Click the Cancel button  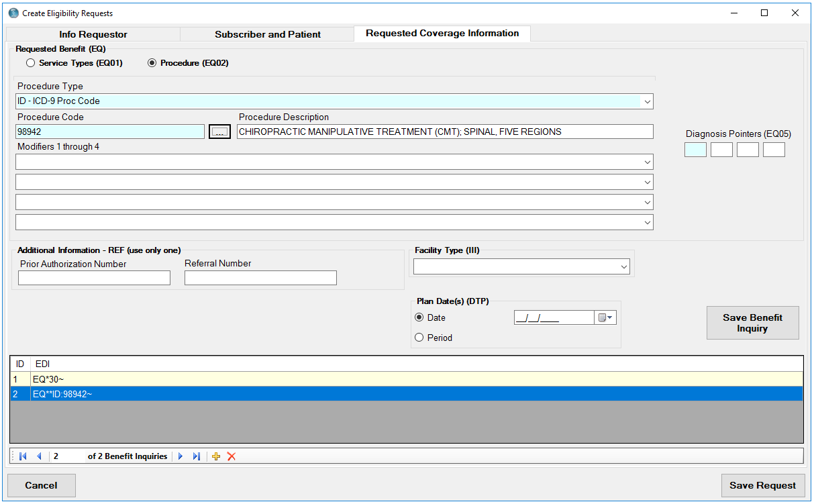tap(41, 485)
